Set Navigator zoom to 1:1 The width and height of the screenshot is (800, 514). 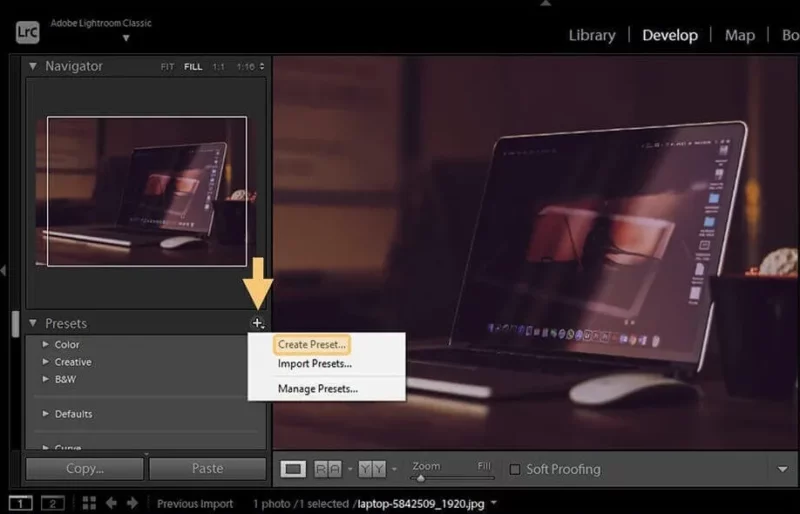click(x=218, y=67)
